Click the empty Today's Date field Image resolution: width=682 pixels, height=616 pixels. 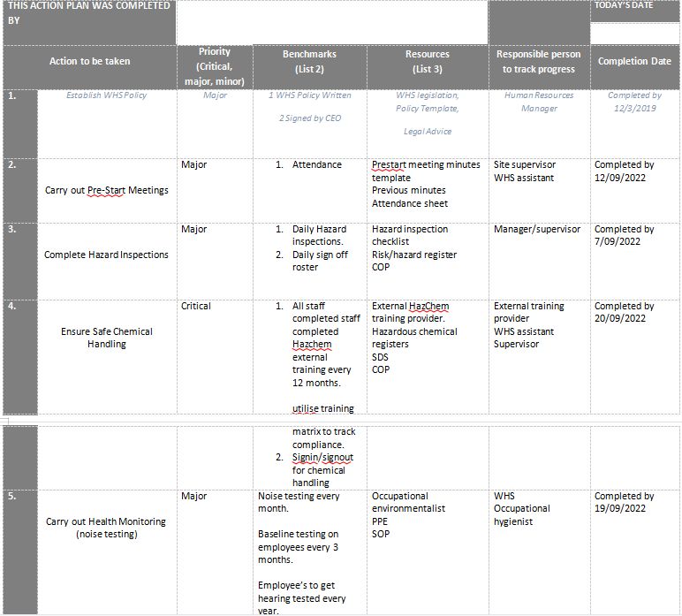coord(634,33)
